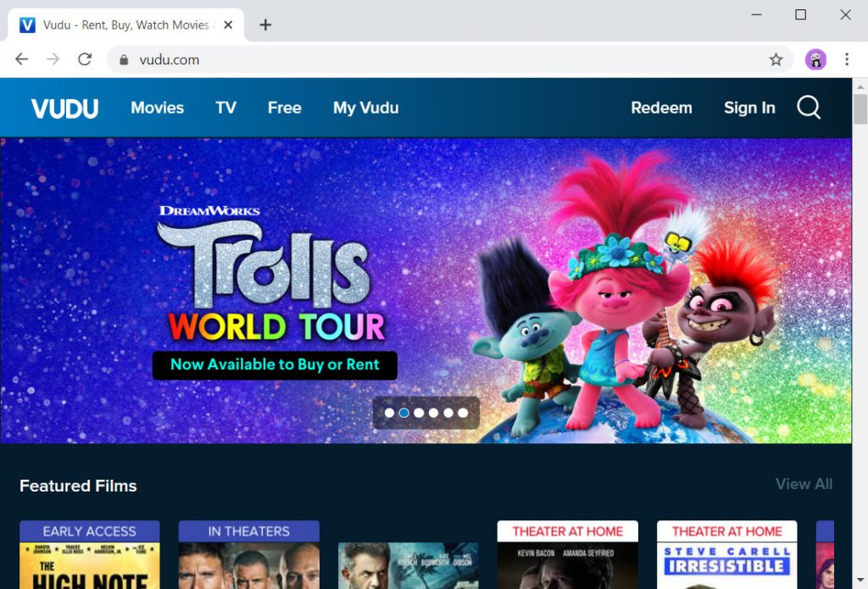Select the second carousel dot
Screen dimensions: 868x589
(x=404, y=413)
